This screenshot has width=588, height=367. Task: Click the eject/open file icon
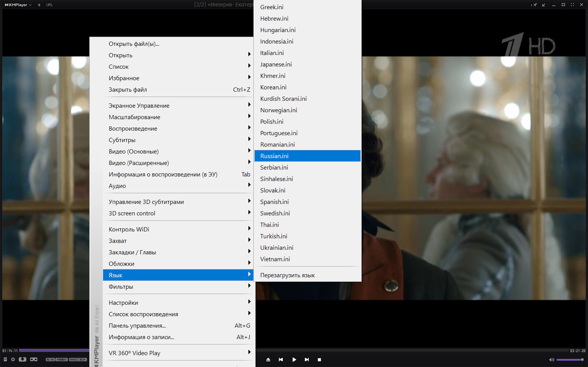tap(268, 360)
